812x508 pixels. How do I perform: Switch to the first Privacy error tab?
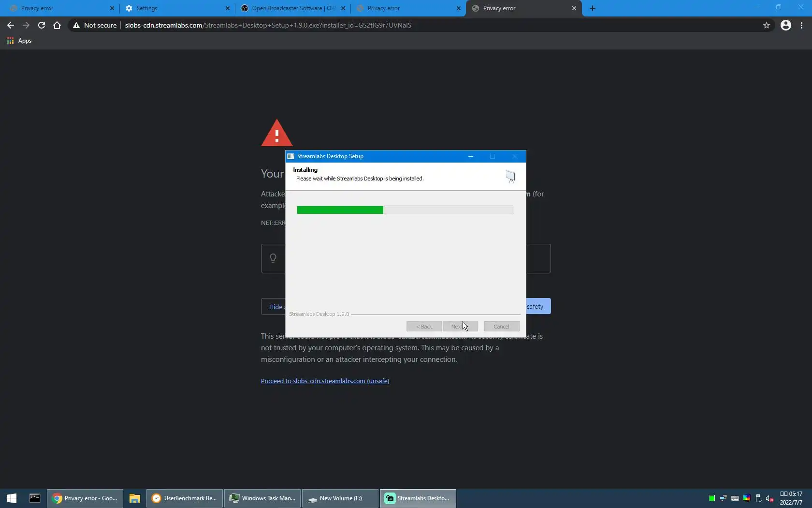pos(61,8)
